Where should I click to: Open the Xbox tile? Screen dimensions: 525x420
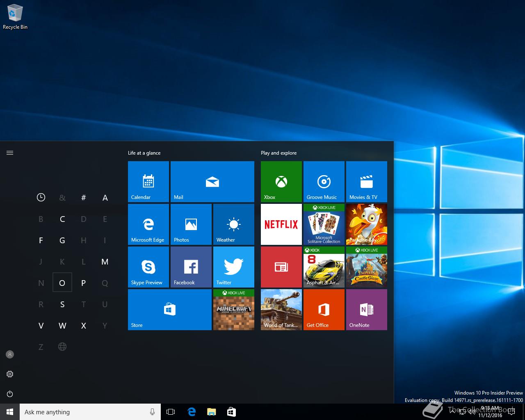pyautogui.click(x=281, y=182)
